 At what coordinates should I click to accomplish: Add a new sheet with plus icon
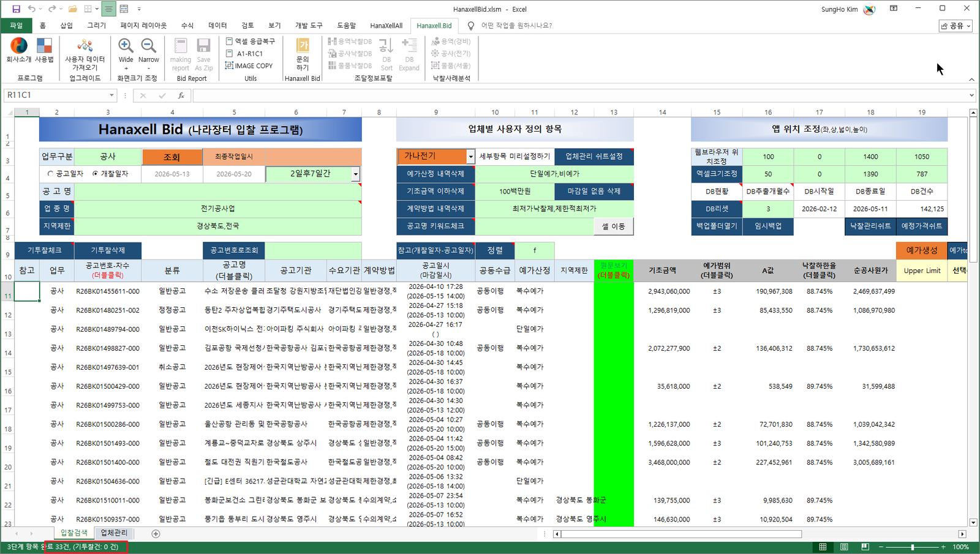156,534
